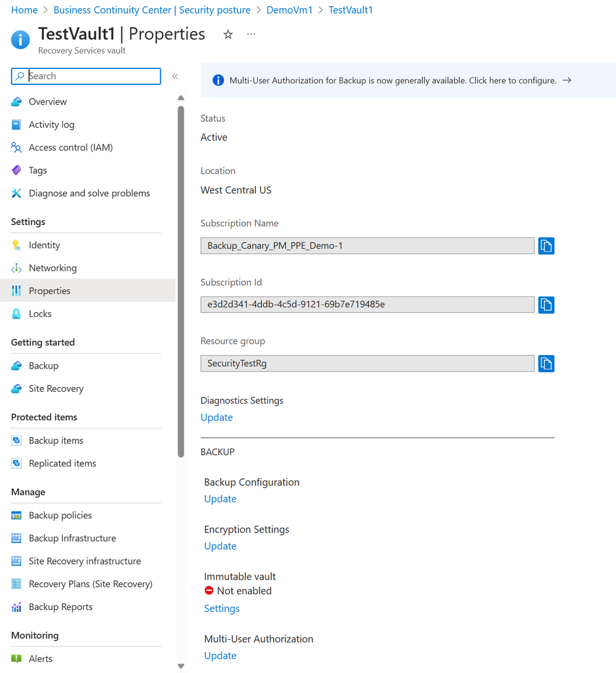Click the Recovery Plans icon
This screenshot has height=673, width=616.
[16, 584]
